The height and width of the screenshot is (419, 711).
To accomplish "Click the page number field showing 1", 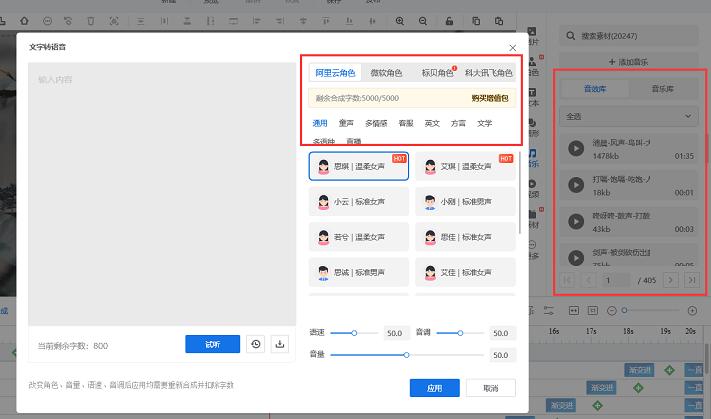I will pos(616,280).
